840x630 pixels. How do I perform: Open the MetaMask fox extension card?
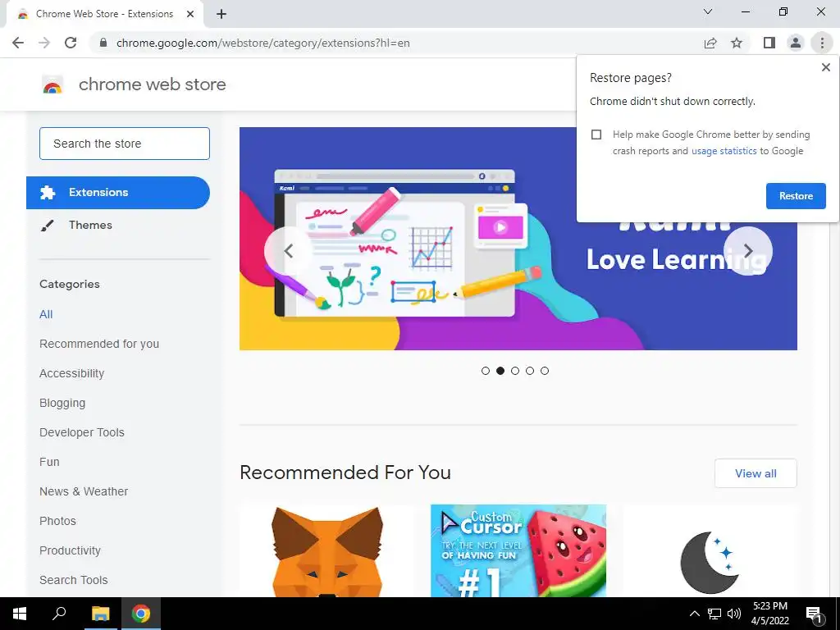coord(327,550)
